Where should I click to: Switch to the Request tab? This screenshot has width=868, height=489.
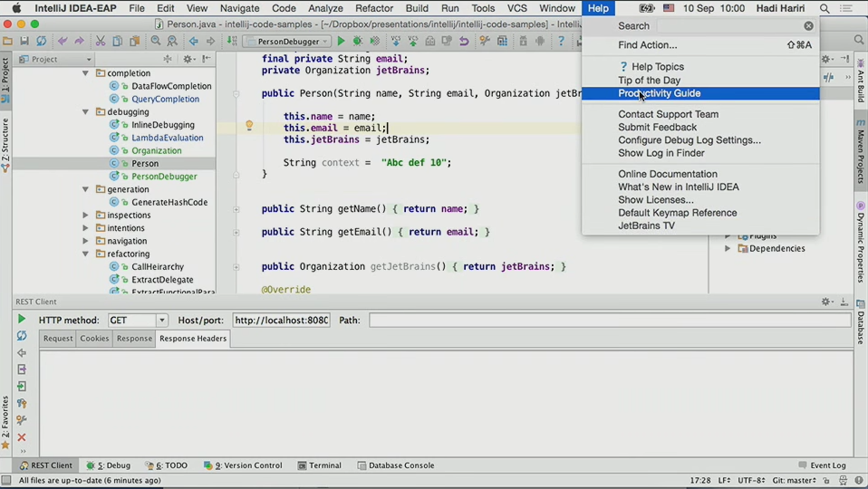pos(58,339)
